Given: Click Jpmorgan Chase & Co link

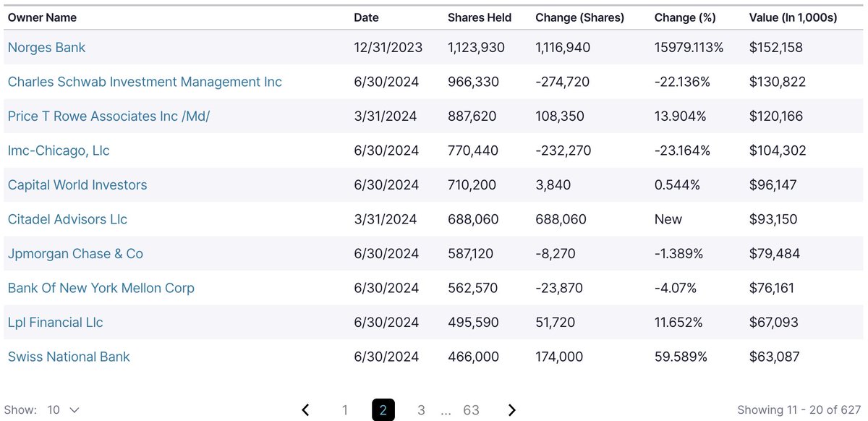Looking at the screenshot, I should point(75,254).
